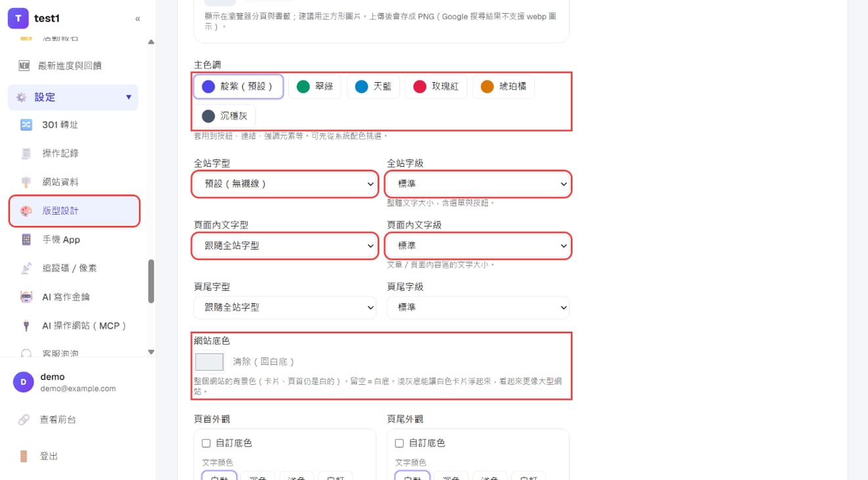Click the plug icon for AI 操作網站（MCP）
868x480 pixels.
26,326
